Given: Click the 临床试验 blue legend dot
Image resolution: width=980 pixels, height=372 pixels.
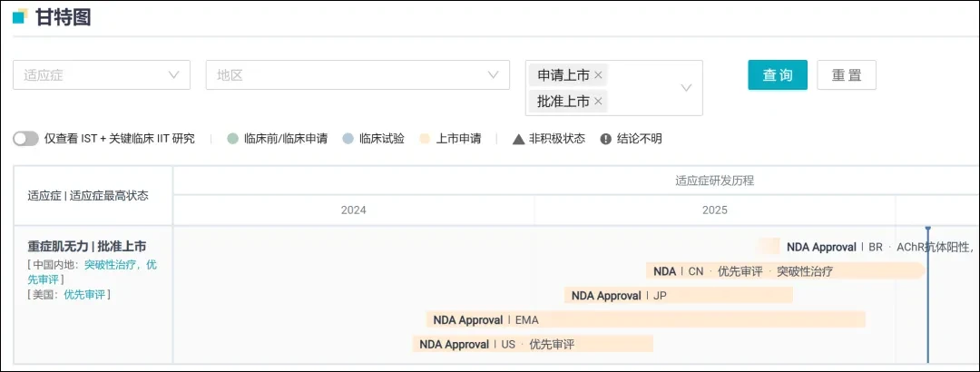Looking at the screenshot, I should tap(348, 139).
